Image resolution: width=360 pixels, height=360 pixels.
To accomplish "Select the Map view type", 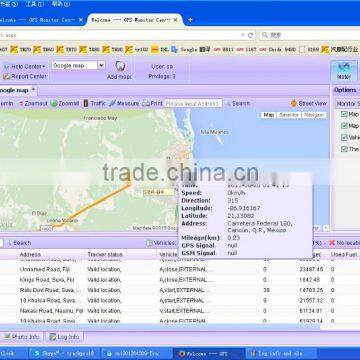I will coord(269,115).
